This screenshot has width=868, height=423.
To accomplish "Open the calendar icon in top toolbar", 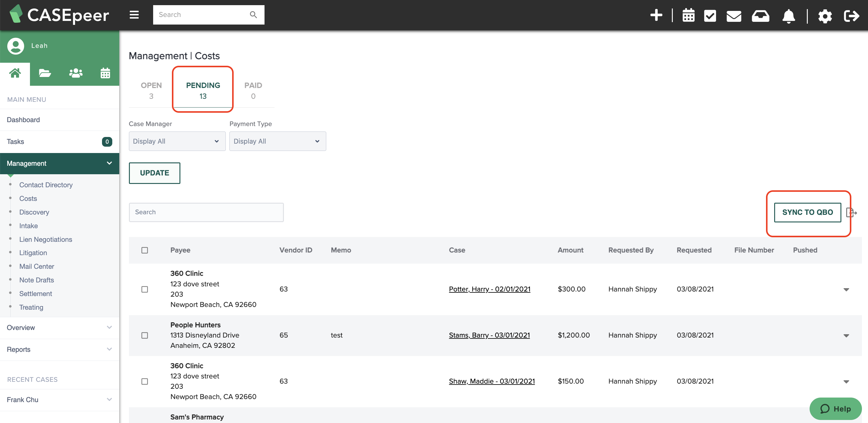I will 689,15.
